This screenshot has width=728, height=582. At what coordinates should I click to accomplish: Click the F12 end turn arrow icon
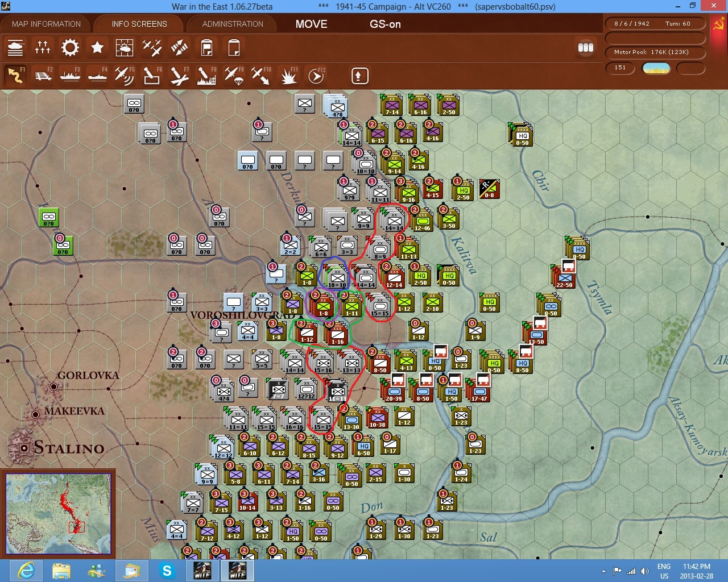(x=316, y=76)
